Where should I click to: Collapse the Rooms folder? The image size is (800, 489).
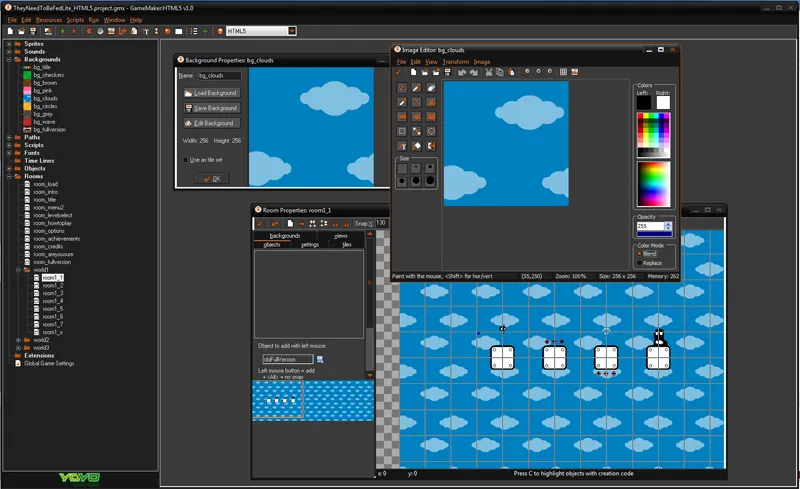tap(9, 176)
